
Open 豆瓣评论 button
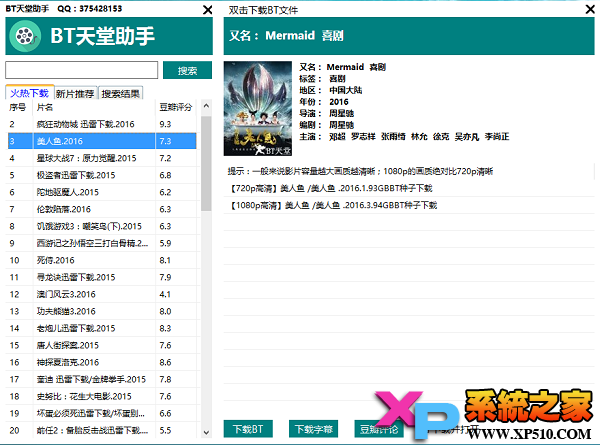(x=379, y=429)
